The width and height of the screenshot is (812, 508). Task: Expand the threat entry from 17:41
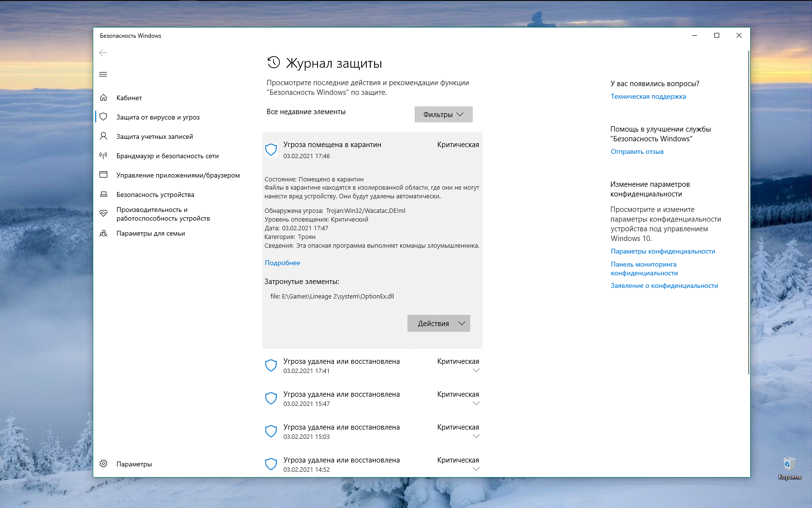click(476, 371)
